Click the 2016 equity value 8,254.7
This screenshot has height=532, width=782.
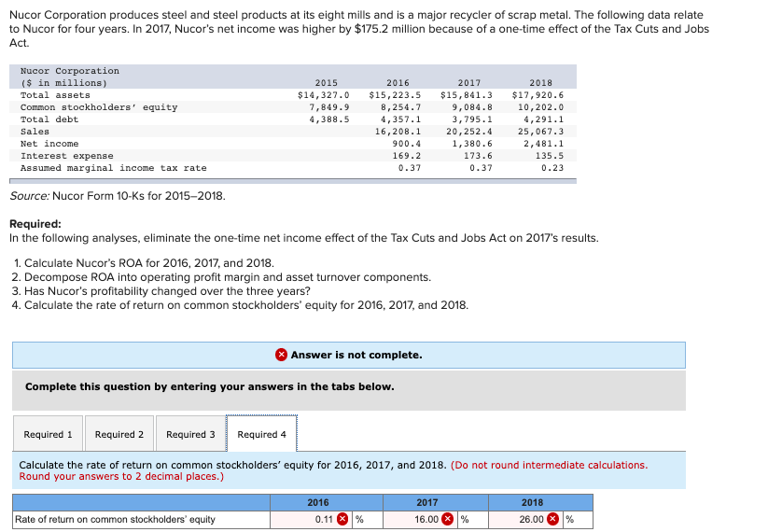(400, 107)
